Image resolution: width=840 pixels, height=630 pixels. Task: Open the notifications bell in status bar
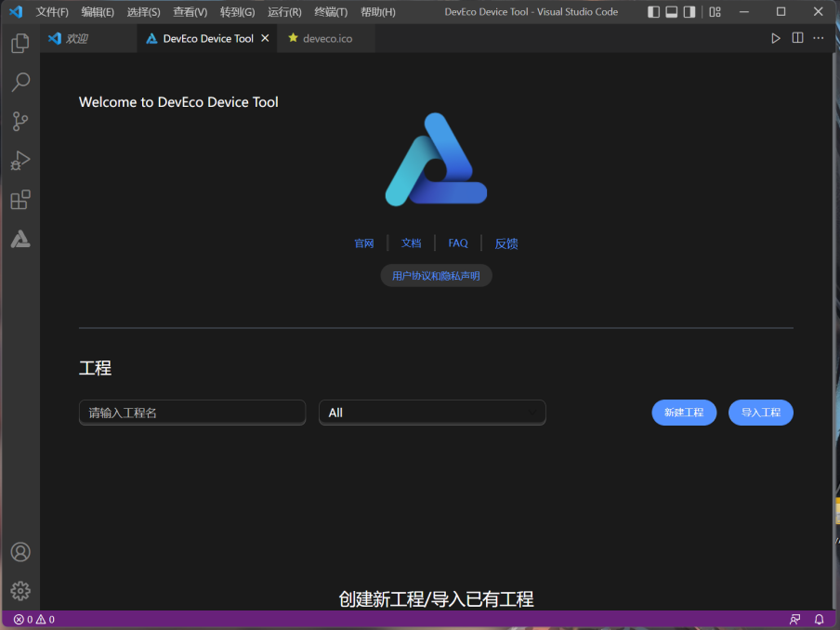coord(820,619)
